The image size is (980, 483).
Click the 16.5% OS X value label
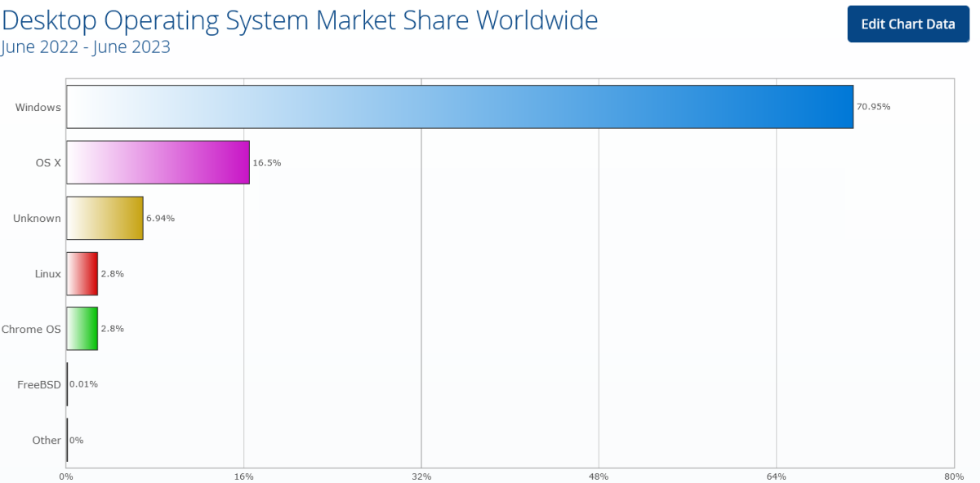tap(266, 162)
